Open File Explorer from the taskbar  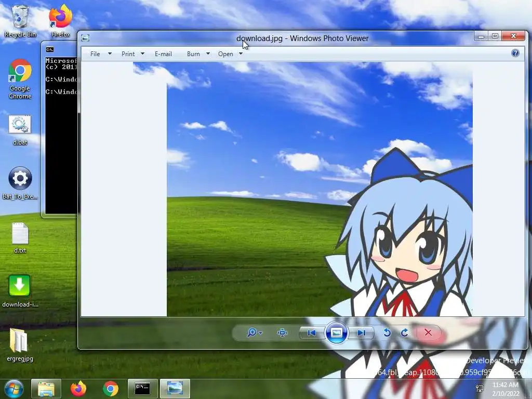click(46, 389)
